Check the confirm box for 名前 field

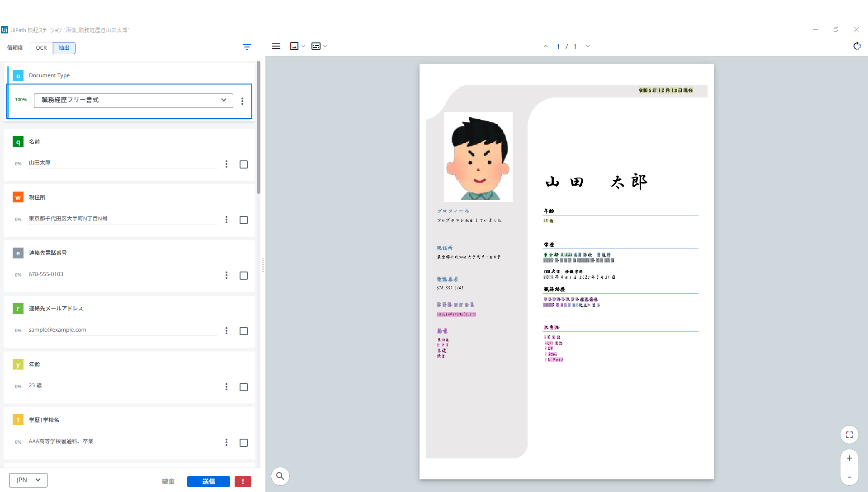click(244, 164)
